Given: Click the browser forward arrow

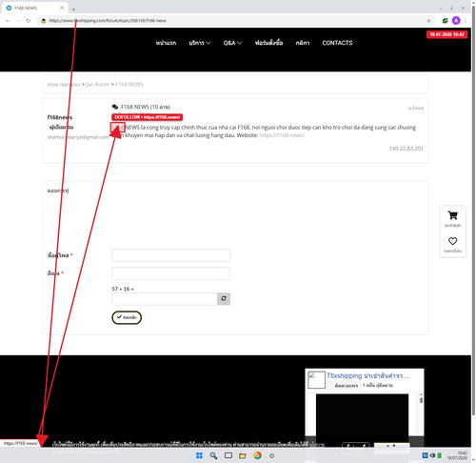Looking at the screenshot, I should pyautogui.click(x=18, y=21).
